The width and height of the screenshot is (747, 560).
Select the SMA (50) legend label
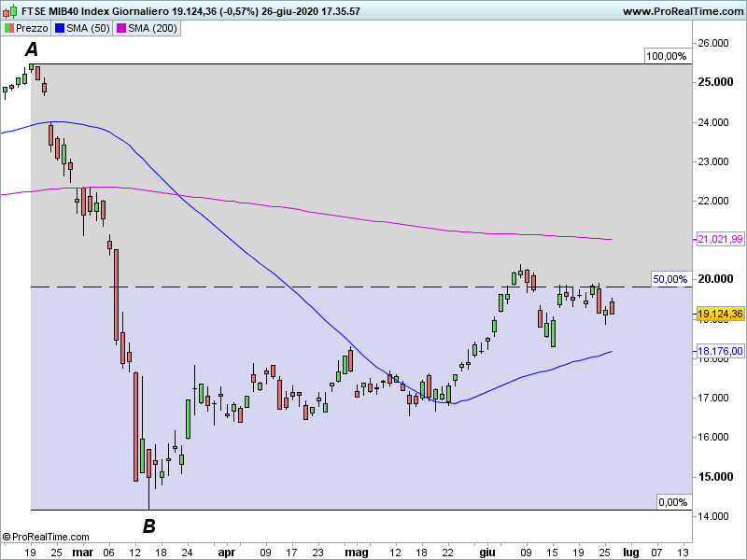pos(88,29)
